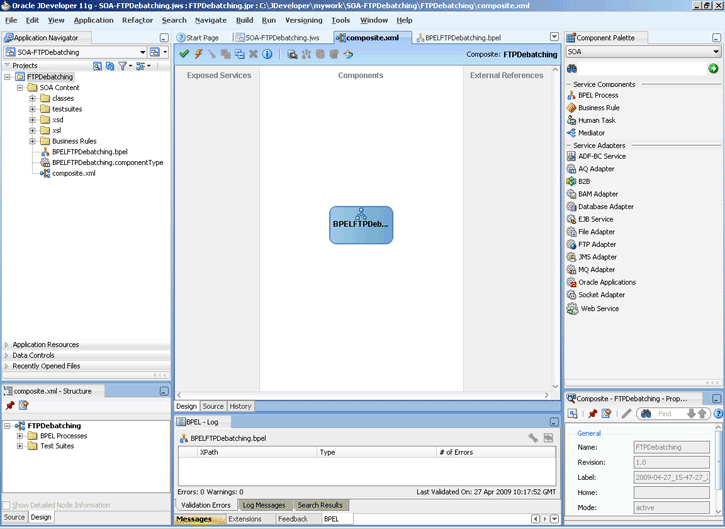Open the SOA-FTPDebatching application dropdown
Image resolution: width=725 pixels, height=529 pixels.
pyautogui.click(x=76, y=52)
